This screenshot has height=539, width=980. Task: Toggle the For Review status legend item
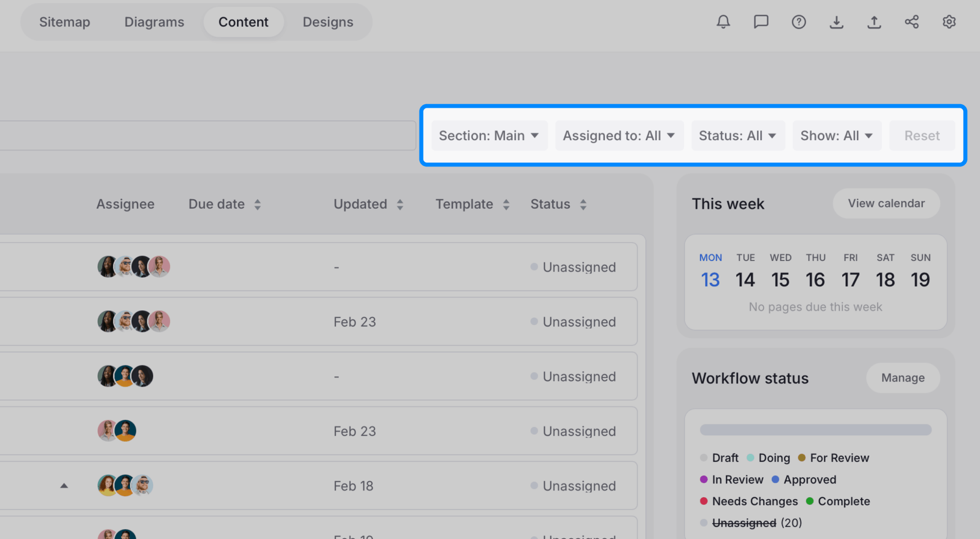coord(833,458)
